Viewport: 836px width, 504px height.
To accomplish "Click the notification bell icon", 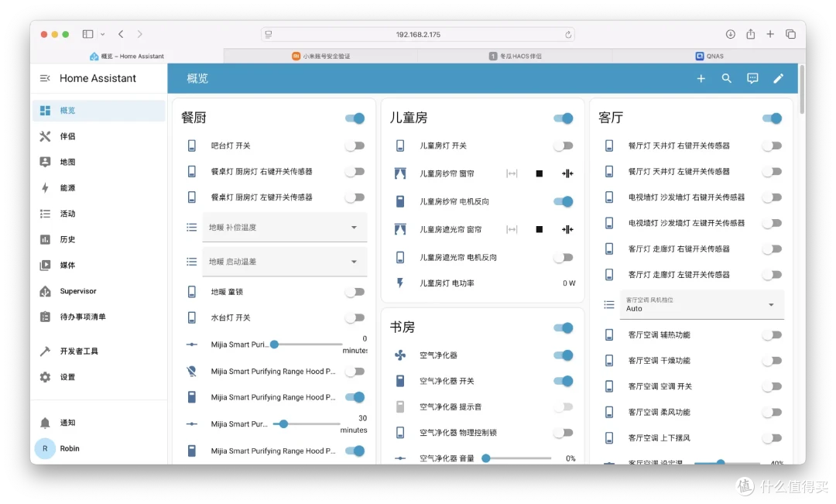I will [x=45, y=423].
